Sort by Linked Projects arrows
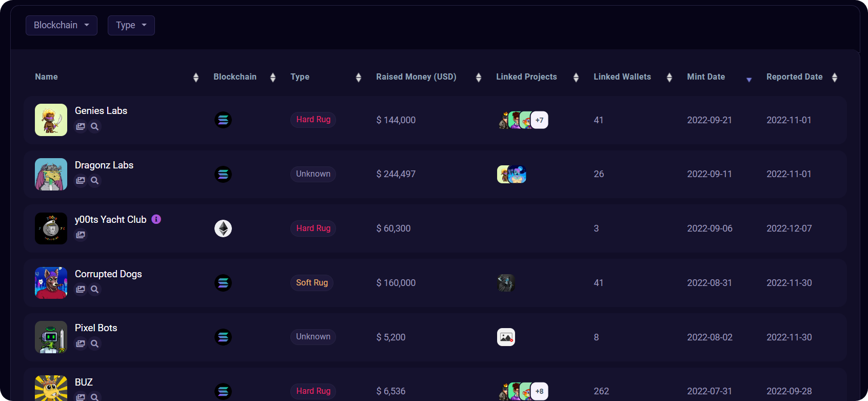The image size is (868, 401). (576, 78)
